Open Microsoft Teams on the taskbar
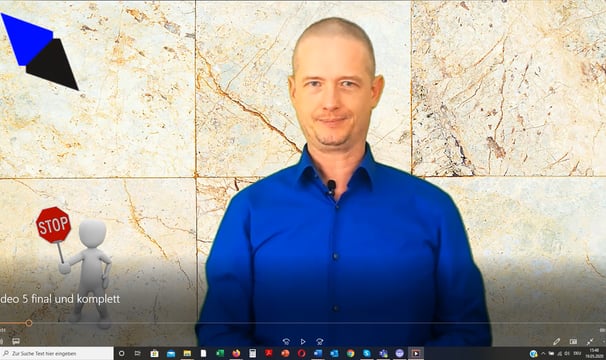 383,353
